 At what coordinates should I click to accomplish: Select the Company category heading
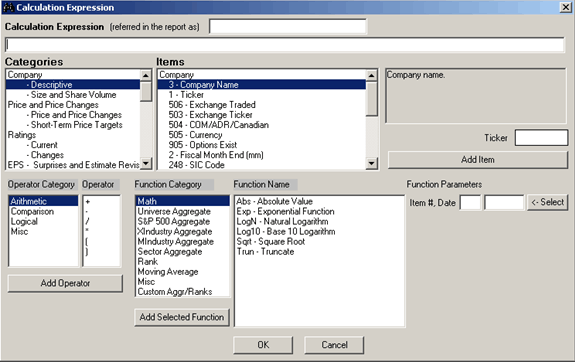[25, 75]
